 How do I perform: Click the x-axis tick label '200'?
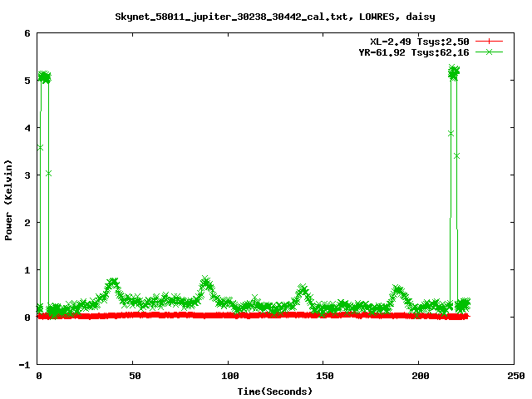click(x=421, y=376)
